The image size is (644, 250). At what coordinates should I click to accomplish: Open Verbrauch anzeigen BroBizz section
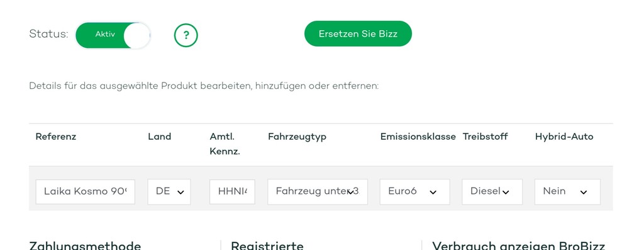point(518,246)
